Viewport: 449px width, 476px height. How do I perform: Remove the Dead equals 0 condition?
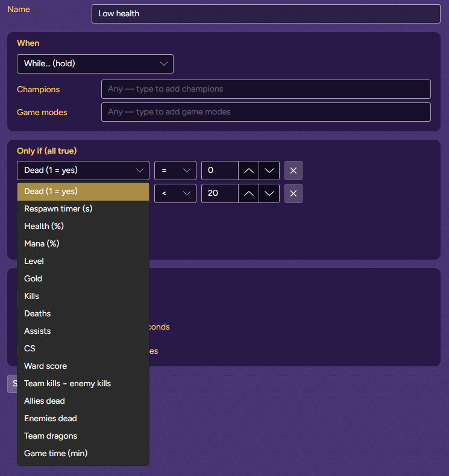coord(294,171)
